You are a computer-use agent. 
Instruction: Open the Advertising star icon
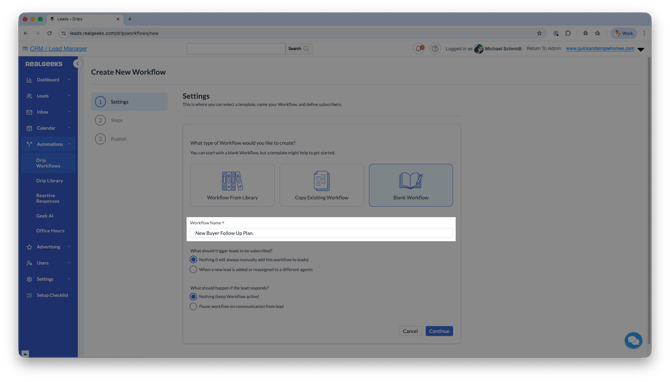click(x=29, y=247)
